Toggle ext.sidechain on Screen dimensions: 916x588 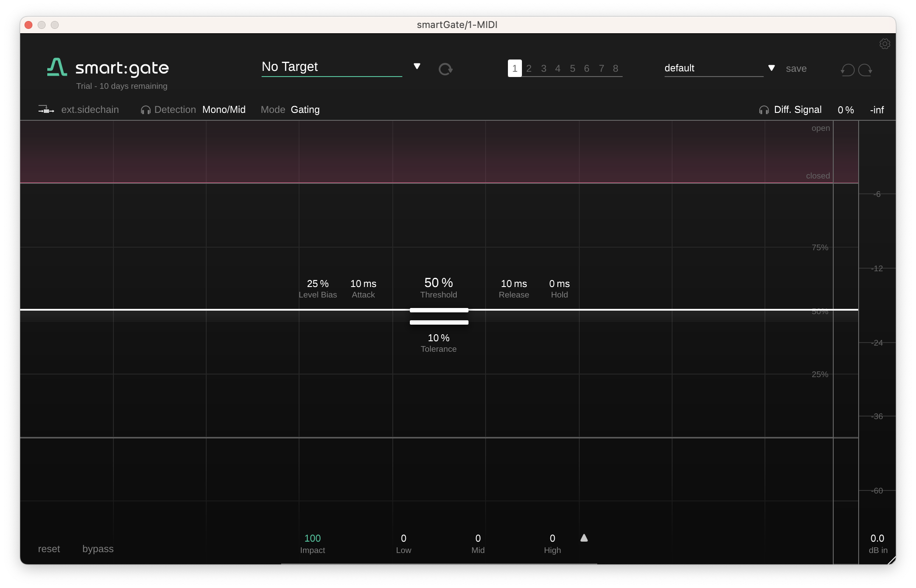pyautogui.click(x=90, y=110)
